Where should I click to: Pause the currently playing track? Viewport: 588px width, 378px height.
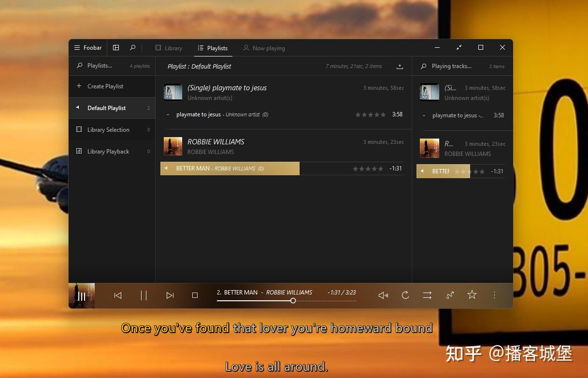[143, 295]
